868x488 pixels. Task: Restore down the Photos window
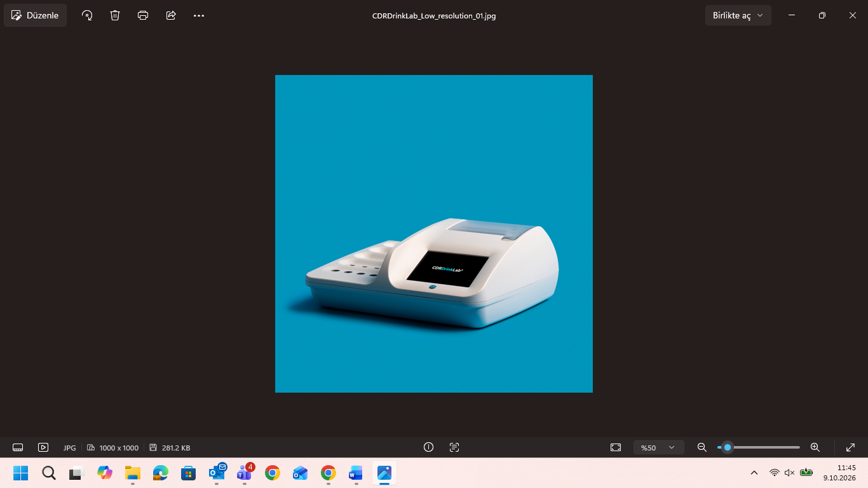822,15
